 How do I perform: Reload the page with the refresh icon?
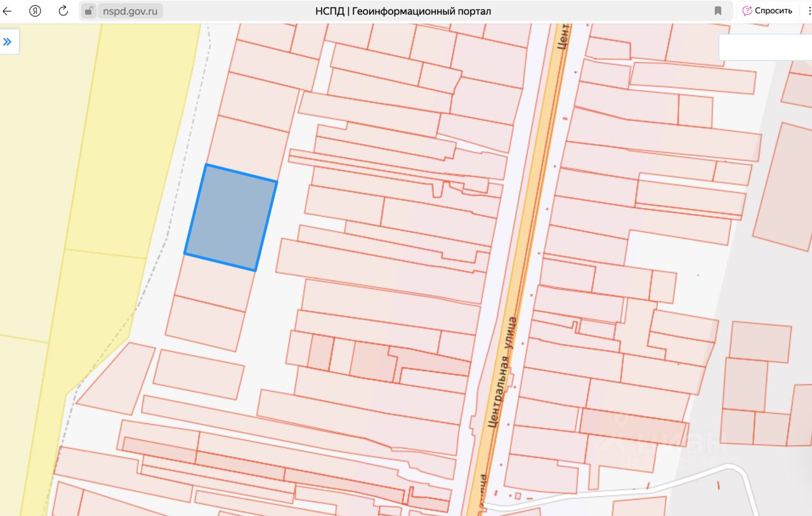click(x=63, y=11)
